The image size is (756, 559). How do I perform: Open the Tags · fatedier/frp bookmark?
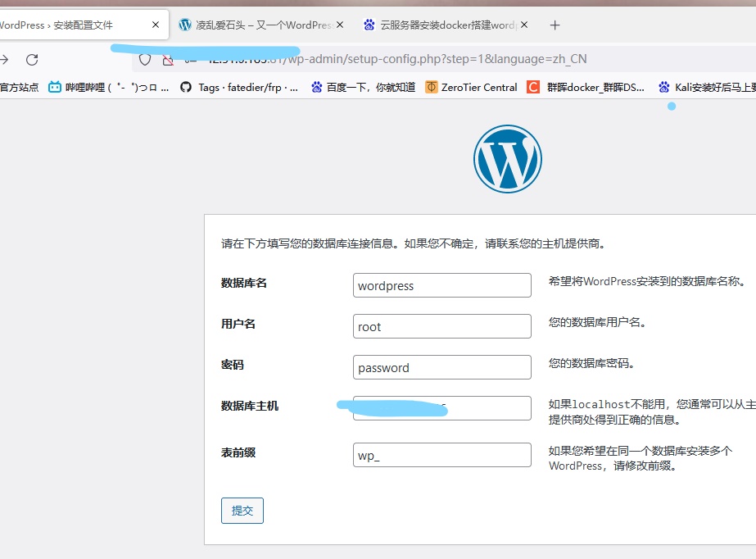click(239, 88)
